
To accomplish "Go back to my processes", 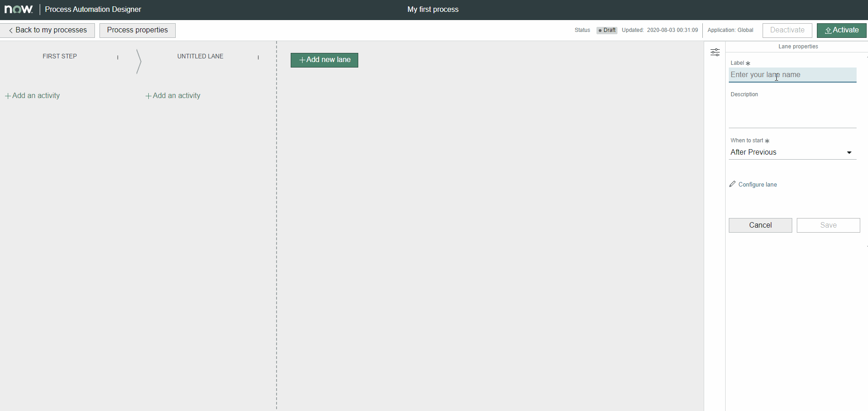I will tap(47, 30).
